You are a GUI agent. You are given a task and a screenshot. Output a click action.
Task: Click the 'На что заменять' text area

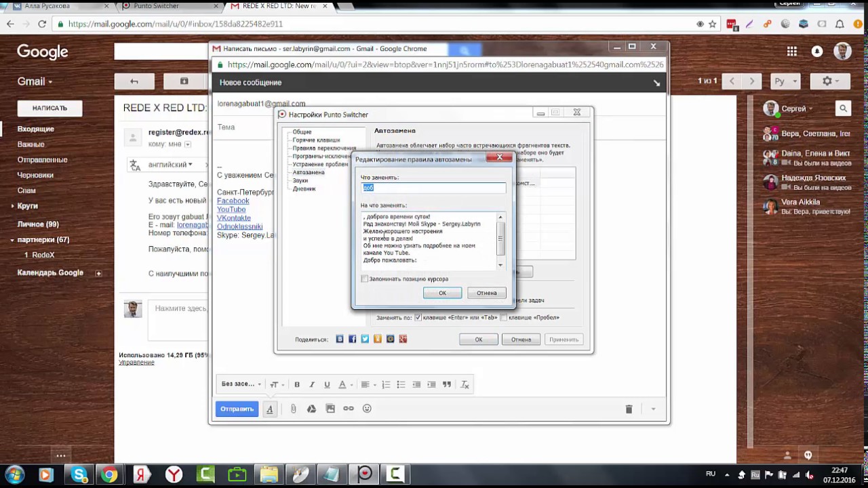pyautogui.click(x=429, y=241)
